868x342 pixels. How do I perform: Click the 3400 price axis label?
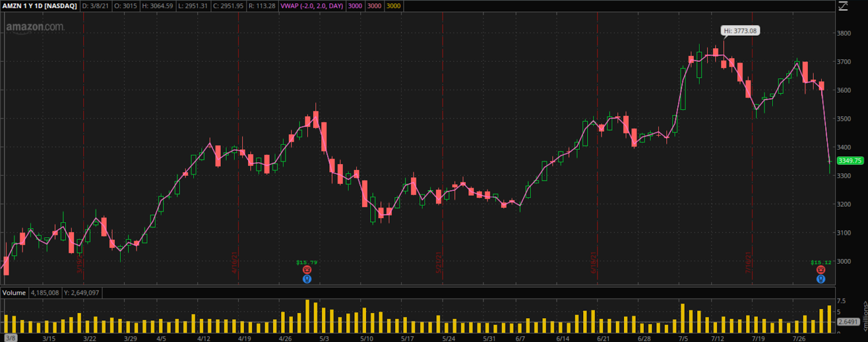pos(844,147)
